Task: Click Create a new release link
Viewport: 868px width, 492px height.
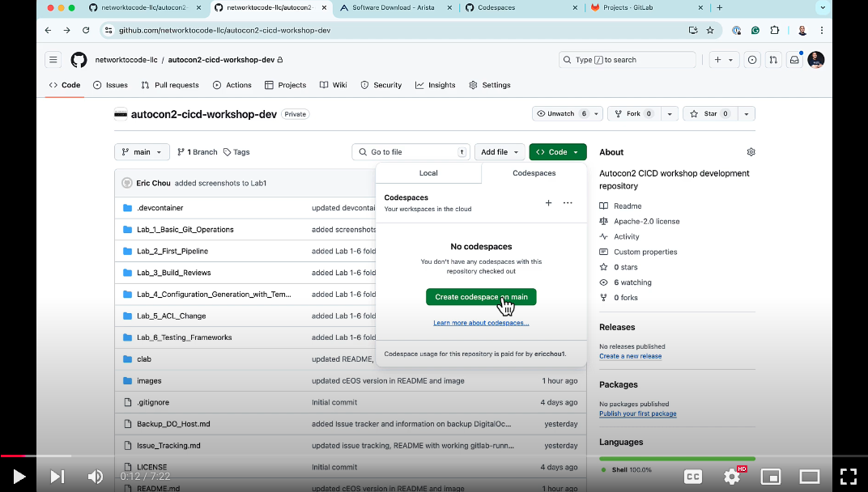Action: 630,356
